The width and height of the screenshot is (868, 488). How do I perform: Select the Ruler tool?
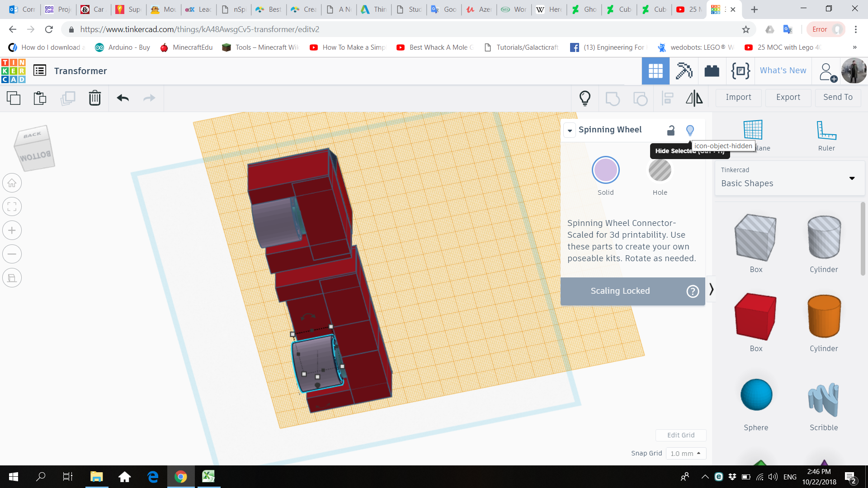pos(826,135)
